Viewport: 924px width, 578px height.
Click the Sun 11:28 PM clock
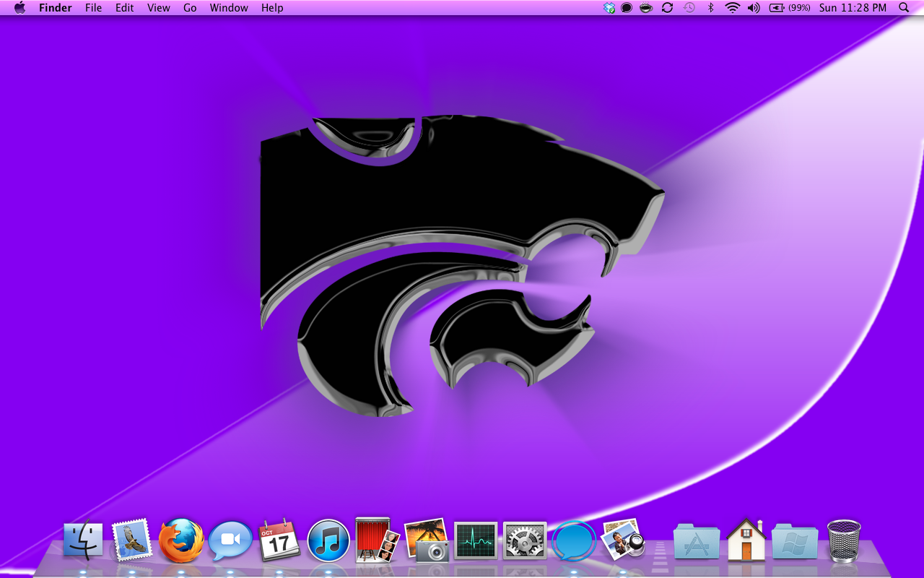click(853, 8)
